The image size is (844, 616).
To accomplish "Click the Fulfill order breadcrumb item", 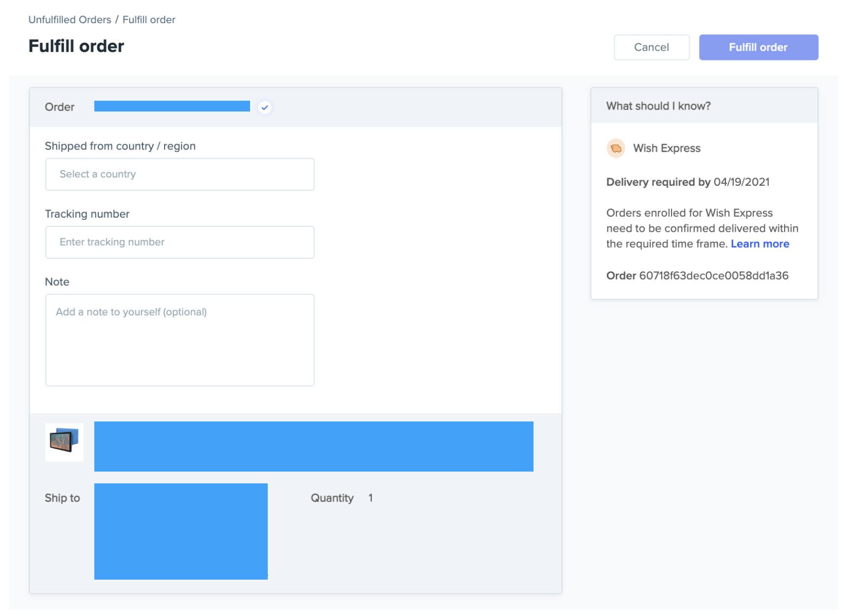I will (x=149, y=20).
